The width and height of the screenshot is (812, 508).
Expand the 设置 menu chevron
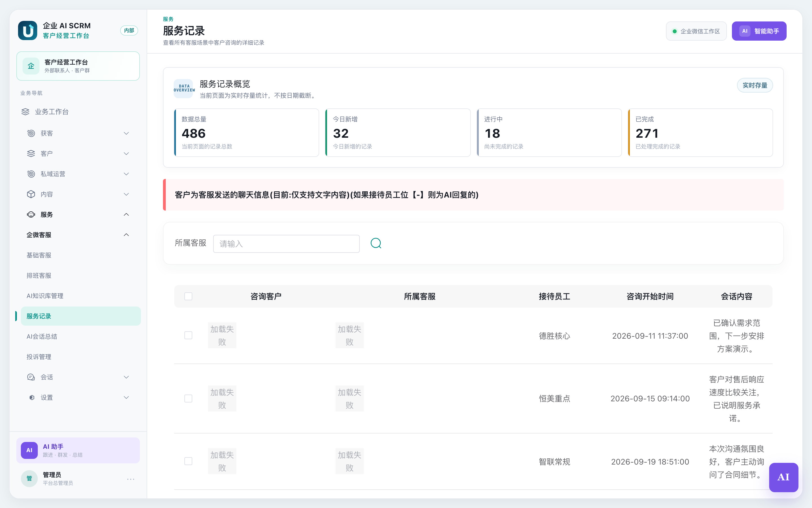tap(126, 397)
